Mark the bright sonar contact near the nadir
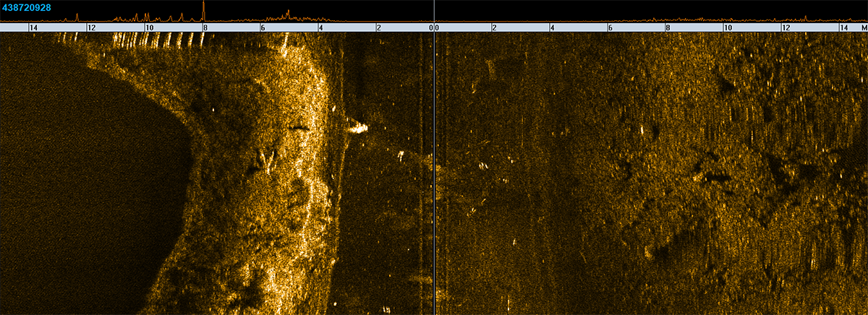This screenshot has height=315, width=868. (358, 128)
